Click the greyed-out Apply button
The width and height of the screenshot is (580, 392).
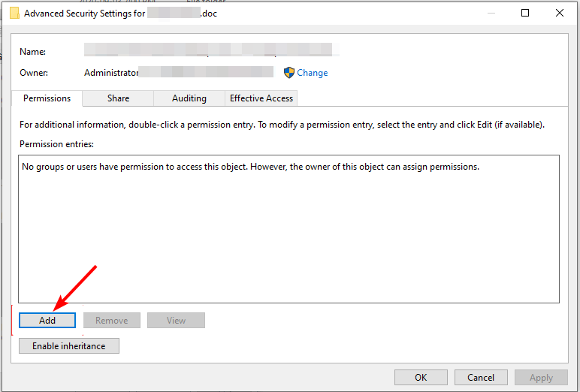tap(541, 377)
